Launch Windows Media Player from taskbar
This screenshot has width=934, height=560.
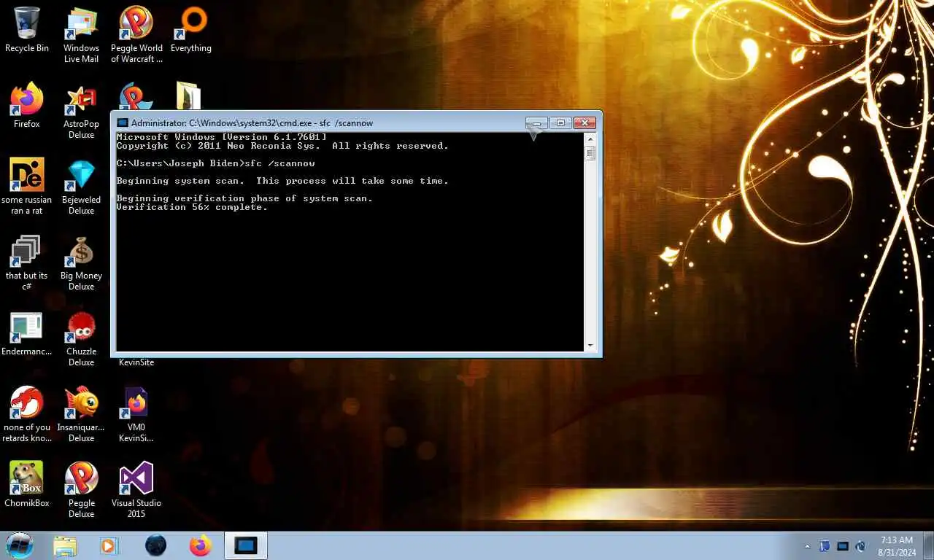click(x=109, y=545)
